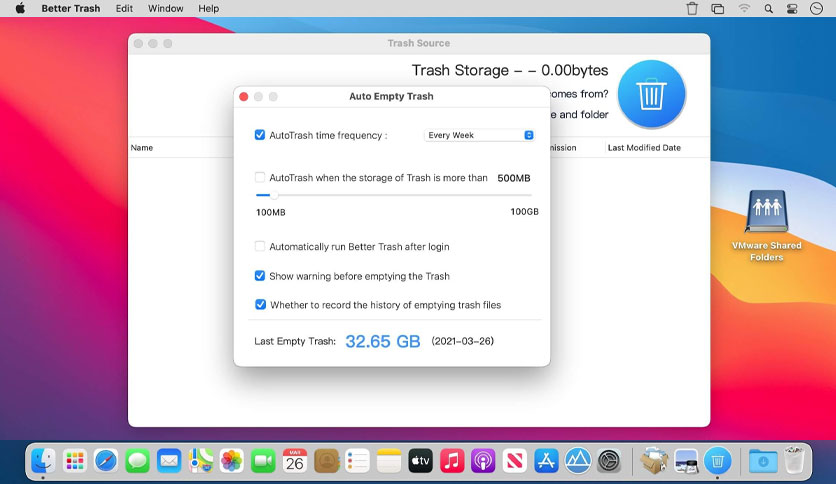This screenshot has height=484, width=836.
Task: Click the 100MB slider minimum label
Action: 271,212
